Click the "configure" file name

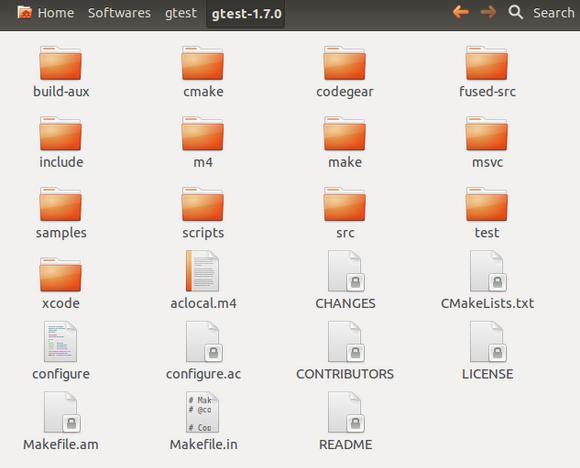point(61,374)
